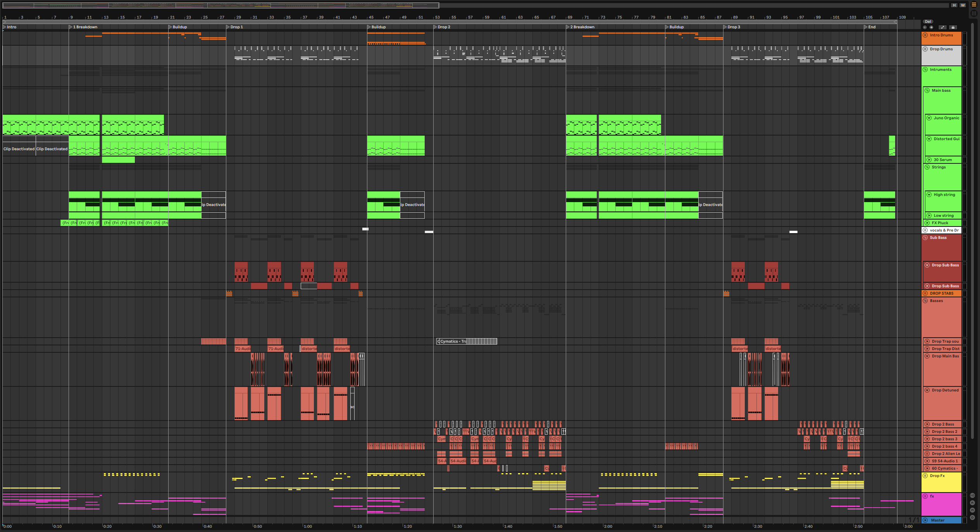Screen dimensions: 980x532
Task: Switch to Session view with the bars icon
Action: [x=973, y=13]
